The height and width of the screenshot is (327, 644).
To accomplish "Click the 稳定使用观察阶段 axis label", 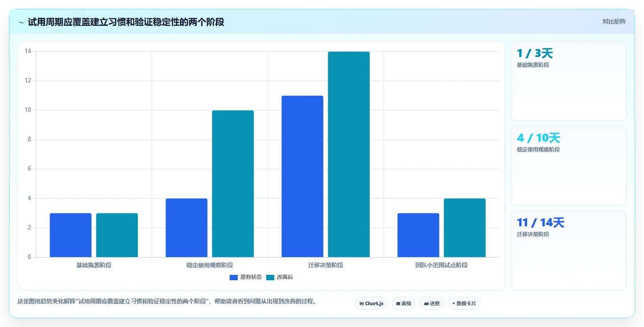I will [210, 265].
